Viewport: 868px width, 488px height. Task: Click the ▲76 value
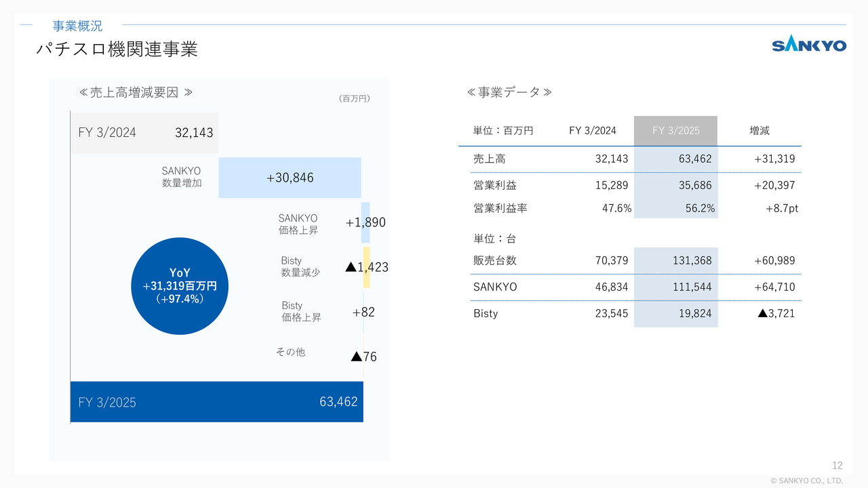click(363, 357)
